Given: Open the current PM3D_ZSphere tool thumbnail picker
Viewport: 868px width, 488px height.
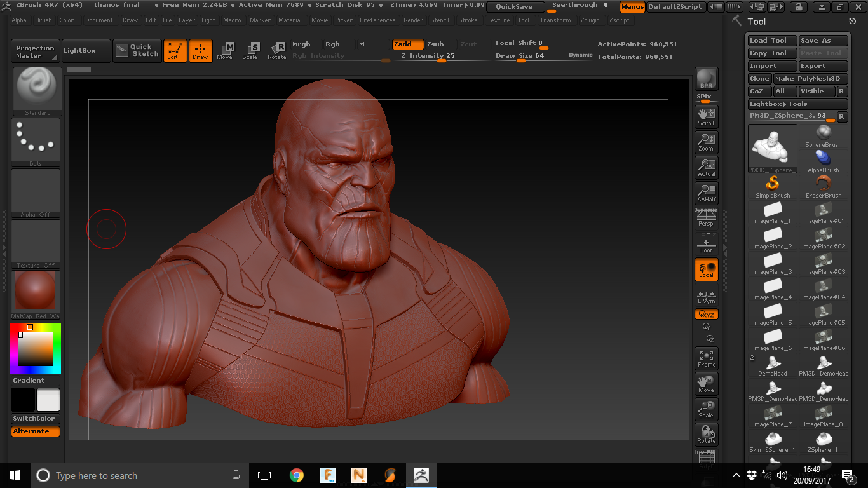Looking at the screenshot, I should tap(773, 149).
